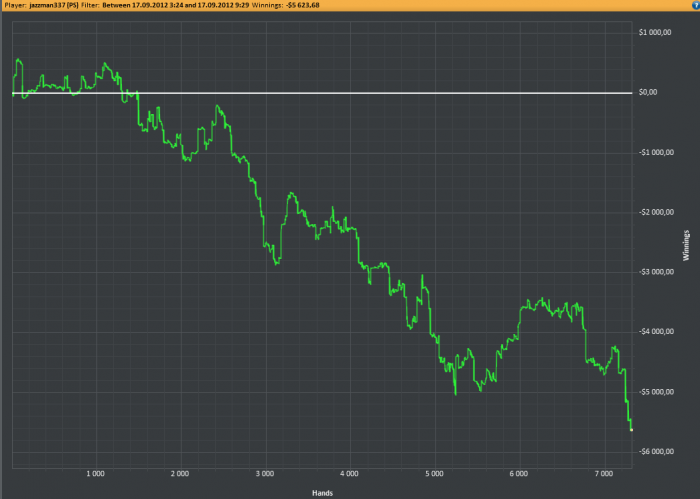
Task: Click the -$3 000,00 axis label
Action: 655,272
